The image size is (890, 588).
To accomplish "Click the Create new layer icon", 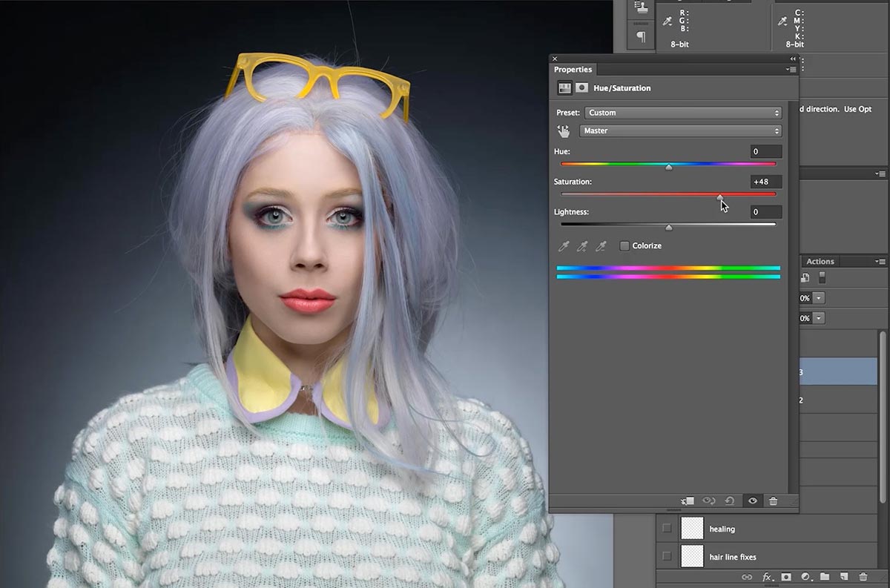I will [x=843, y=577].
